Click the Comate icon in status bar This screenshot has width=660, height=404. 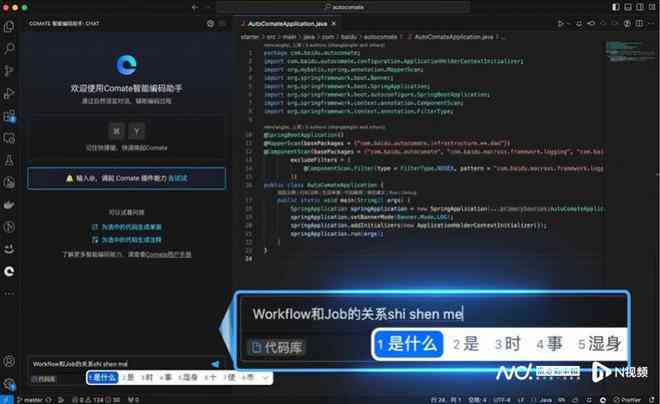click(603, 400)
